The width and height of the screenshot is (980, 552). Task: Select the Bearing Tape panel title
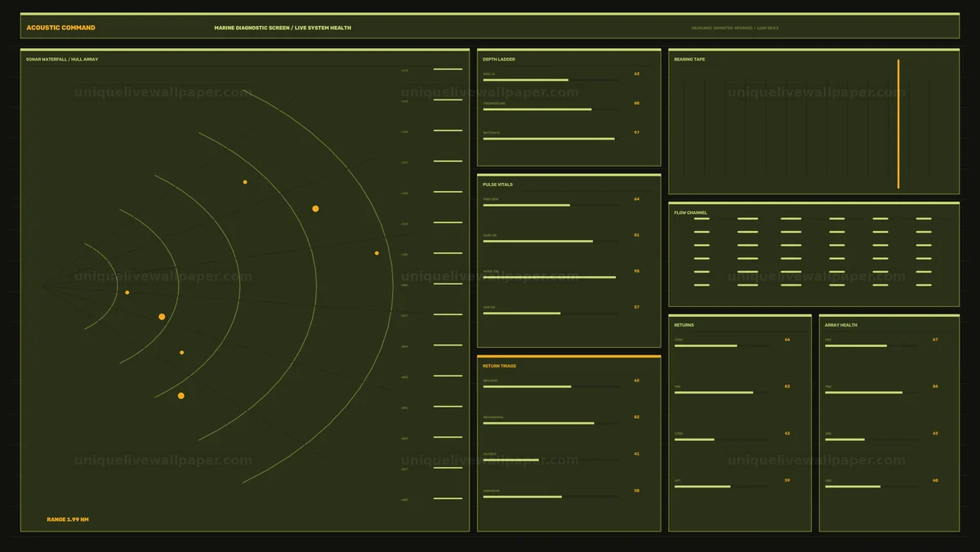[690, 60]
